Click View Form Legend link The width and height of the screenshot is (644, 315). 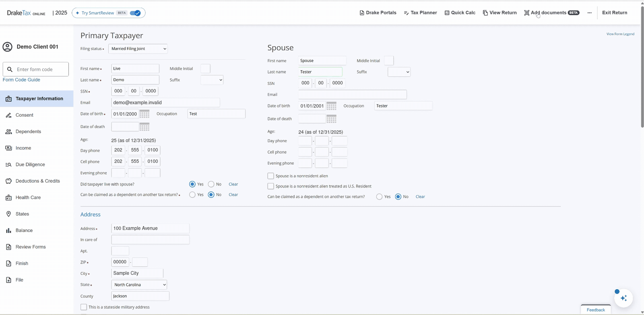(620, 34)
